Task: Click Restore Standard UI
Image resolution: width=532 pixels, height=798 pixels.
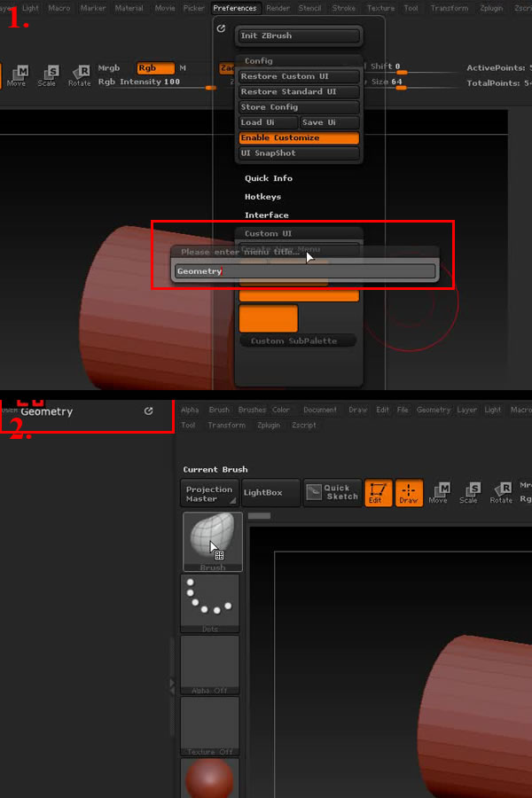Action: point(299,91)
